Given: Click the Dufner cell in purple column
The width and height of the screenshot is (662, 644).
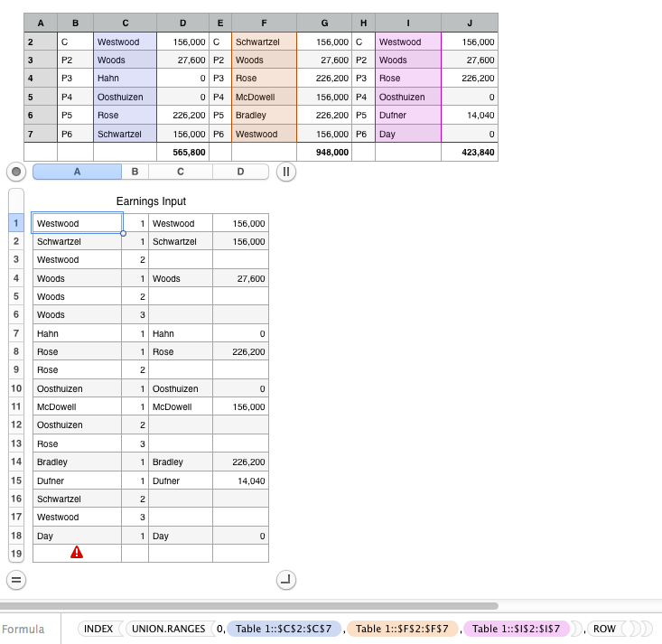Looking at the screenshot, I should [x=408, y=116].
